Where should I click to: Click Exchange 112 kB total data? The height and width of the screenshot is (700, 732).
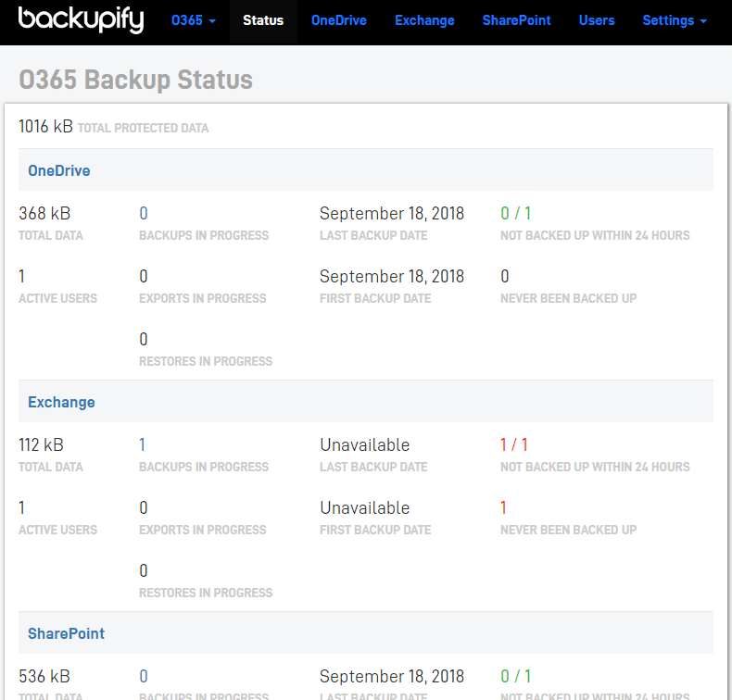pyautogui.click(x=41, y=444)
